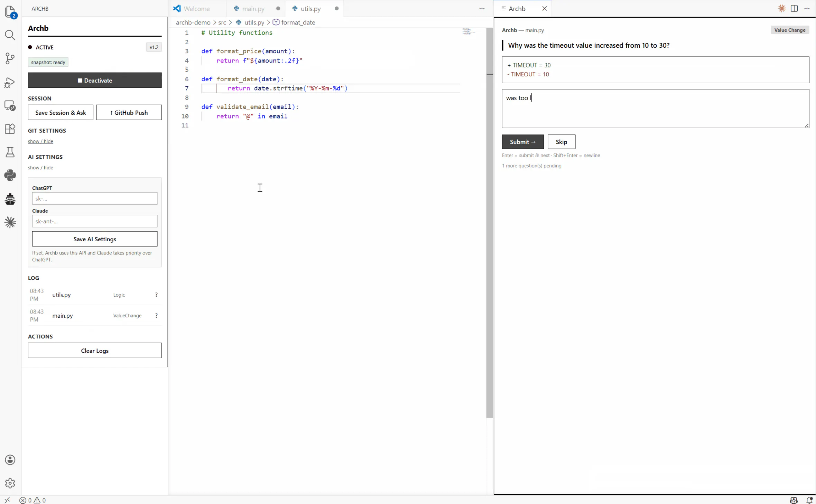The height and width of the screenshot is (504, 816).
Task: Split the editor with layout icon
Action: [x=794, y=8]
